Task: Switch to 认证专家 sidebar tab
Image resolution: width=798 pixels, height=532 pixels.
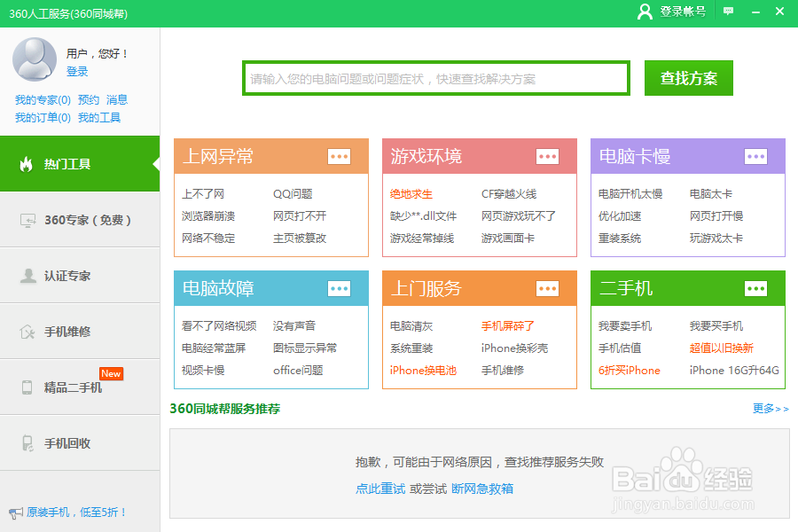Action: (x=80, y=276)
